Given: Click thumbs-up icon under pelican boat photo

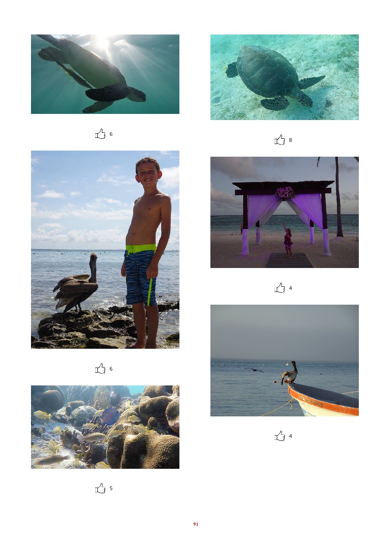Looking at the screenshot, I should 280,436.
